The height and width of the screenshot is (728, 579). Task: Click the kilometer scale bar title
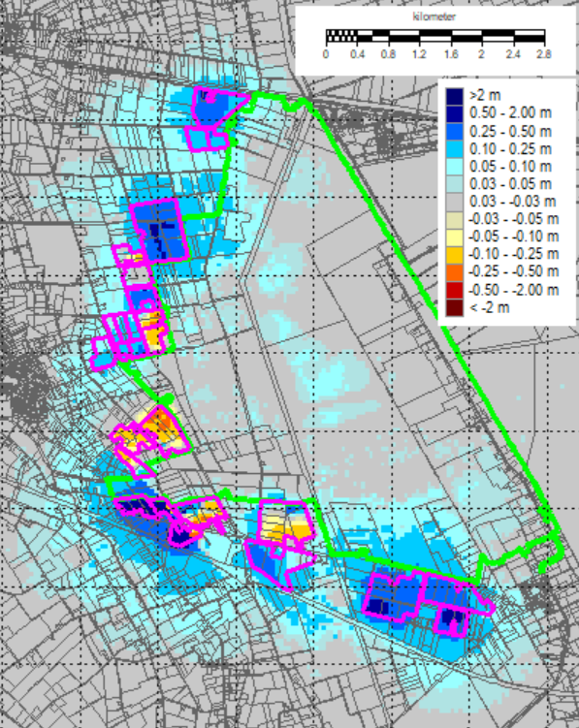(434, 16)
